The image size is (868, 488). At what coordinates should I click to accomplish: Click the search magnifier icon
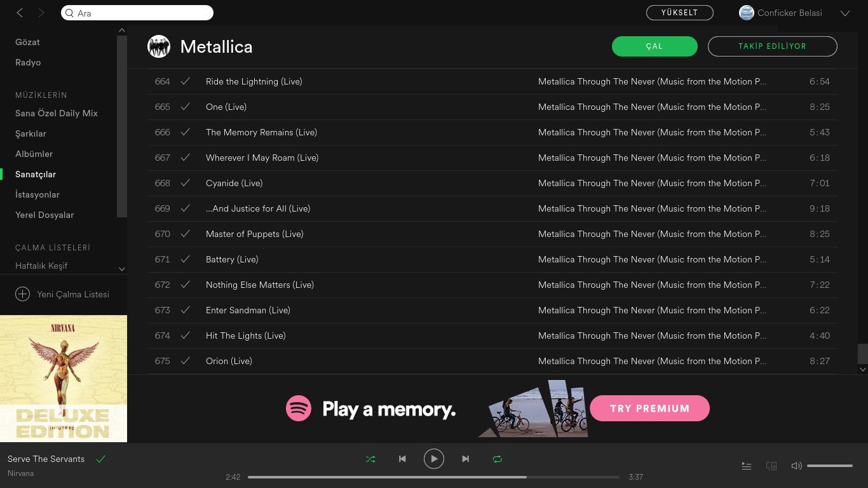tap(70, 13)
